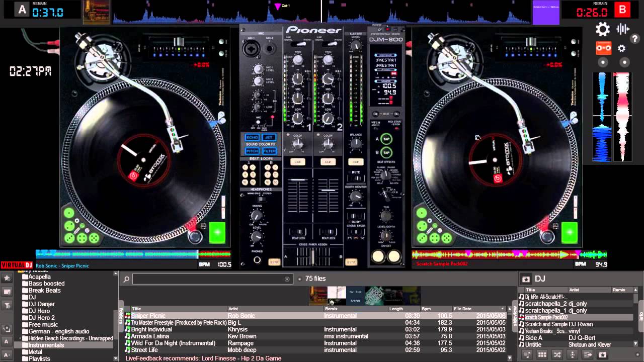Toggle the master CUE button
Image resolution: width=644 pixels, height=362 pixels.
click(x=356, y=162)
